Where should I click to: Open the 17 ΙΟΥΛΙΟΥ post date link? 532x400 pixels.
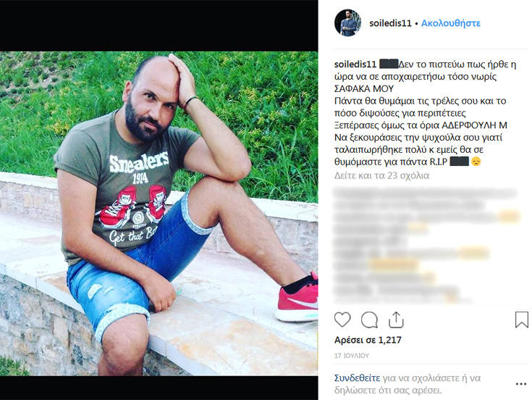pyautogui.click(x=352, y=356)
